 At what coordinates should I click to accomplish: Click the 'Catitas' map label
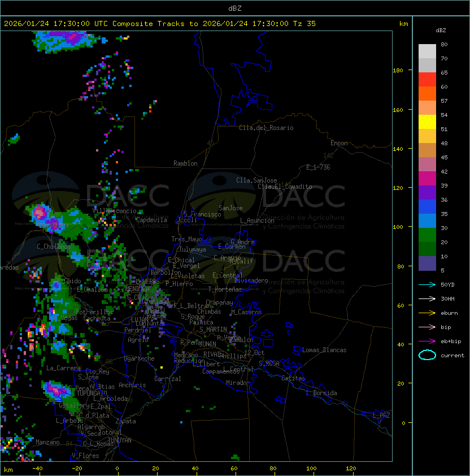pos(293,378)
